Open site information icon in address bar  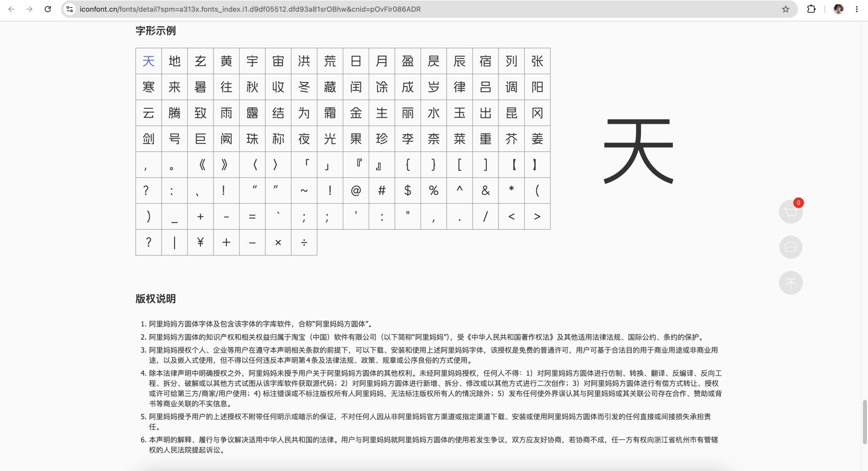(x=70, y=9)
